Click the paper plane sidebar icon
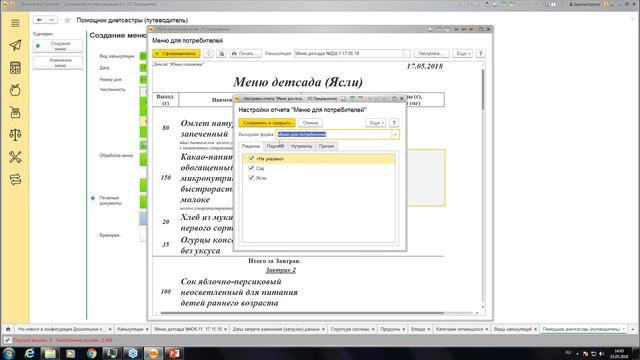 tap(15, 45)
